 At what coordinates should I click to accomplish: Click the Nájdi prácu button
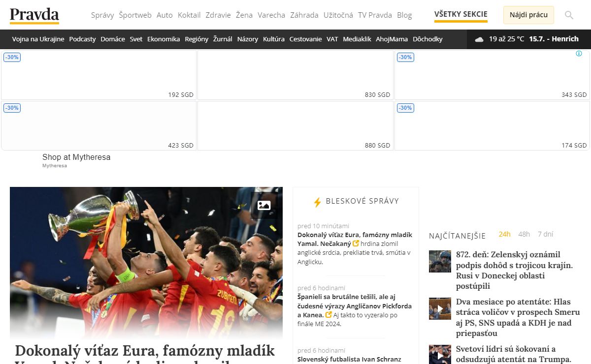[x=528, y=15]
